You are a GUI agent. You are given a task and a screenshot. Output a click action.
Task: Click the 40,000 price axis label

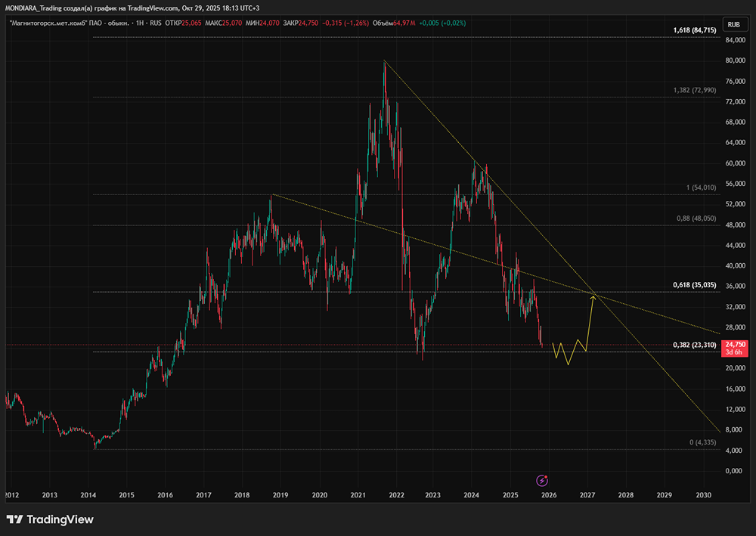point(736,266)
